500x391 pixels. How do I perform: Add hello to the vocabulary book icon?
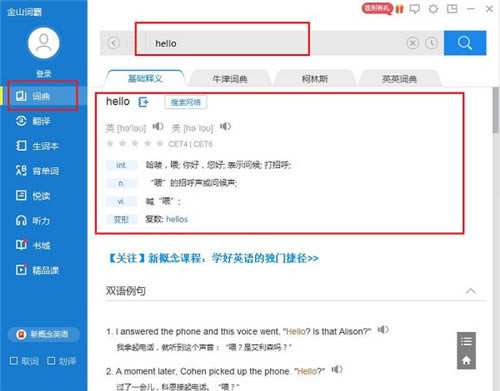click(x=143, y=102)
